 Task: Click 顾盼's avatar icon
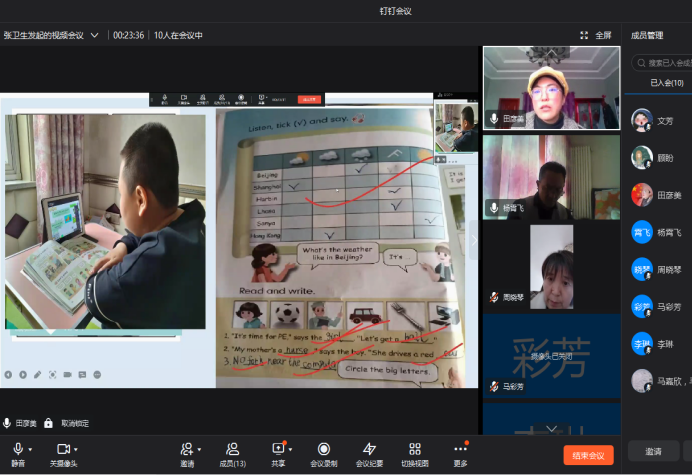pyautogui.click(x=642, y=158)
